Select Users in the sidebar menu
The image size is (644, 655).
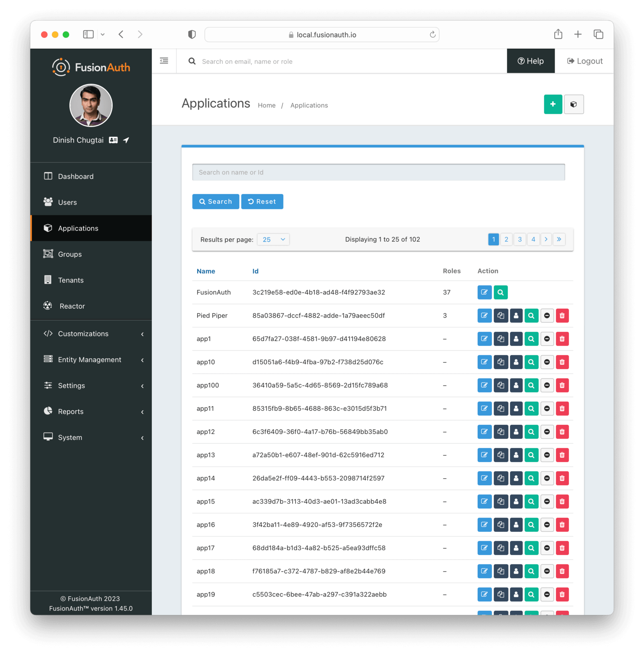[x=67, y=202]
